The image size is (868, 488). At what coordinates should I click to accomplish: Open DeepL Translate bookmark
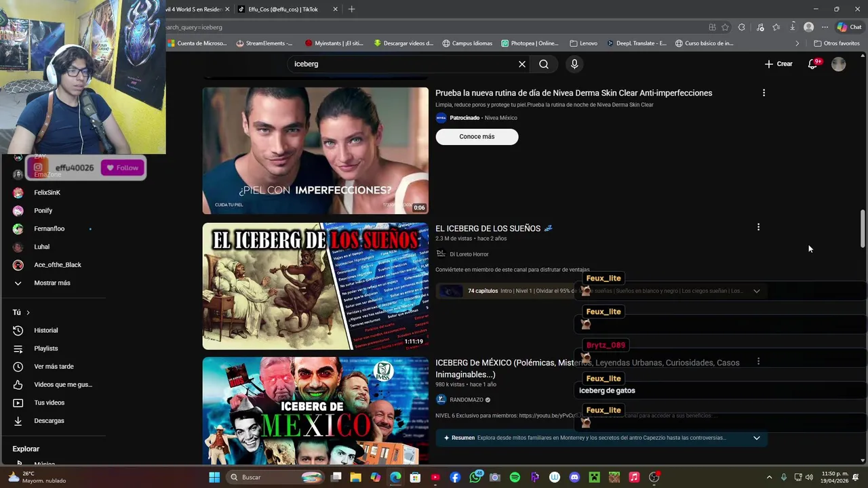coord(636,43)
